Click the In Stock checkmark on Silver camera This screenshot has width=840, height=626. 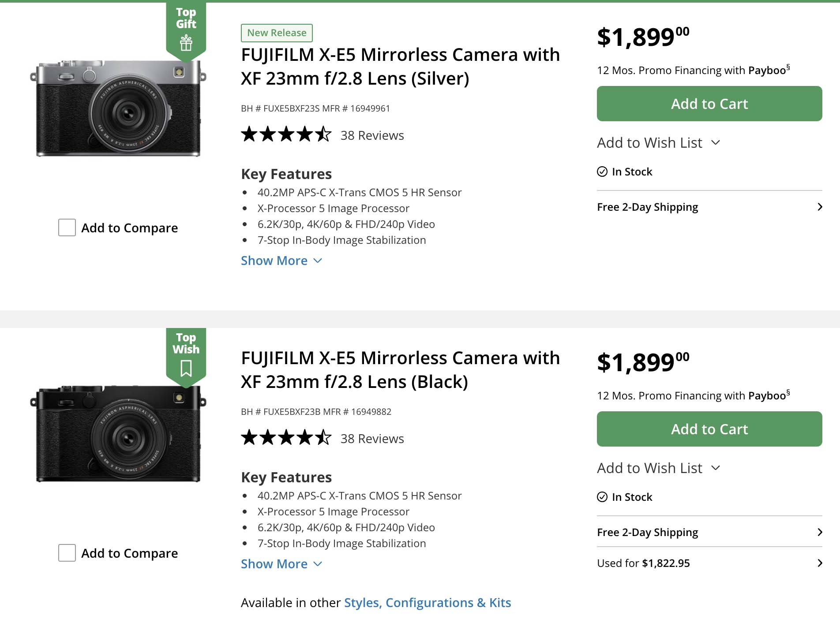click(602, 171)
